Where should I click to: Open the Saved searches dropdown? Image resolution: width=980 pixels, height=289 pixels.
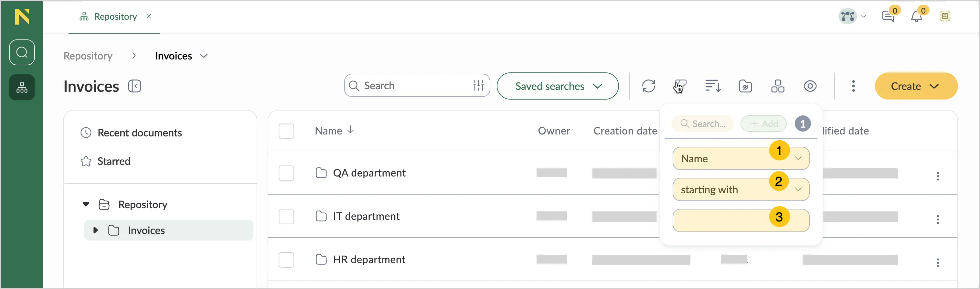pyautogui.click(x=558, y=86)
